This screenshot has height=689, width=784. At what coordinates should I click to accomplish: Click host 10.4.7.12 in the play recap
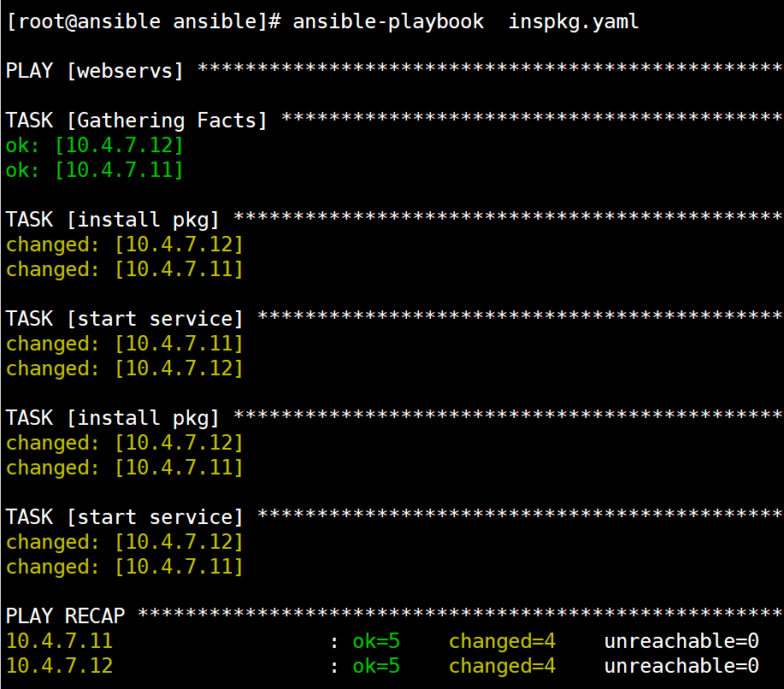(60, 666)
